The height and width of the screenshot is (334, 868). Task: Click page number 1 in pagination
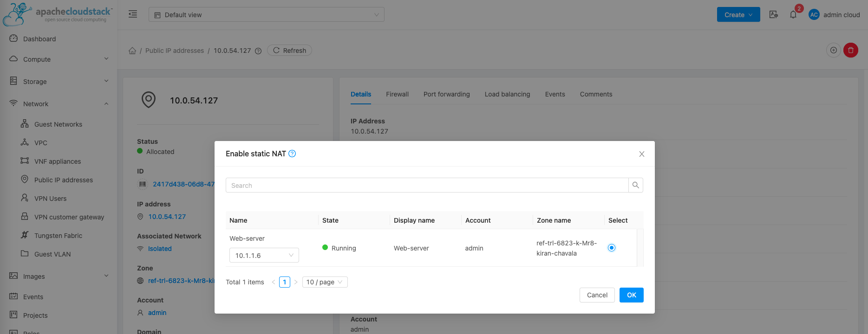pos(285,282)
